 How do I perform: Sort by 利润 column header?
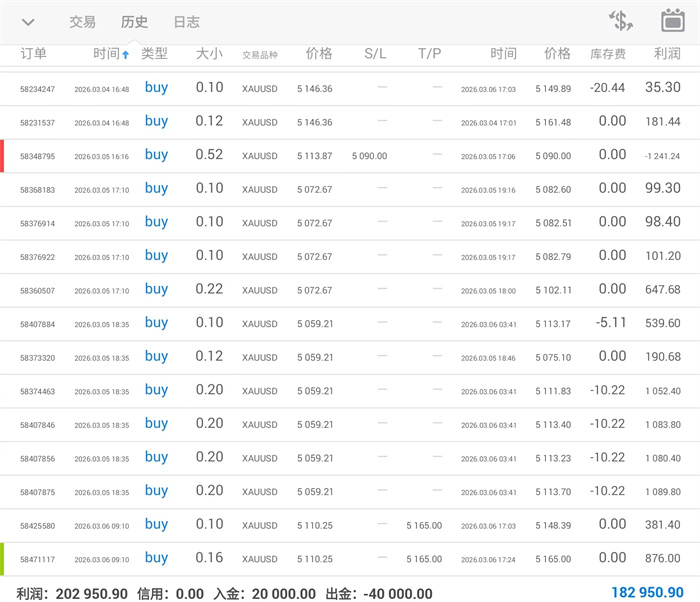(667, 54)
